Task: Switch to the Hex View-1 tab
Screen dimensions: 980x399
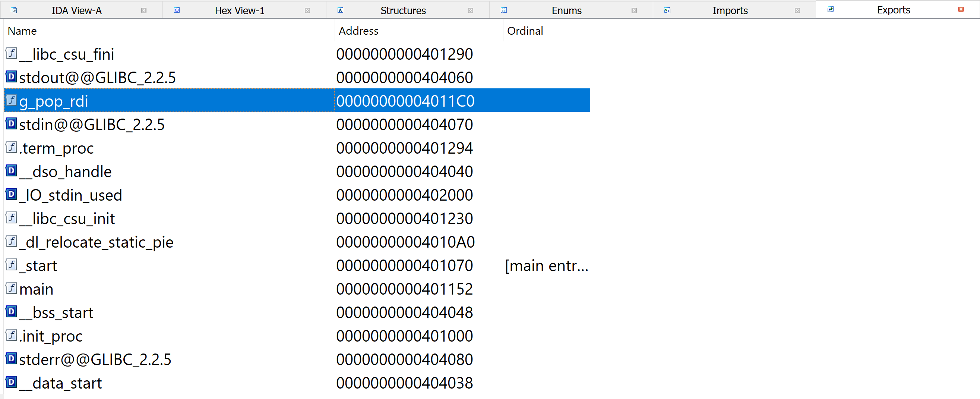Action: pos(239,10)
